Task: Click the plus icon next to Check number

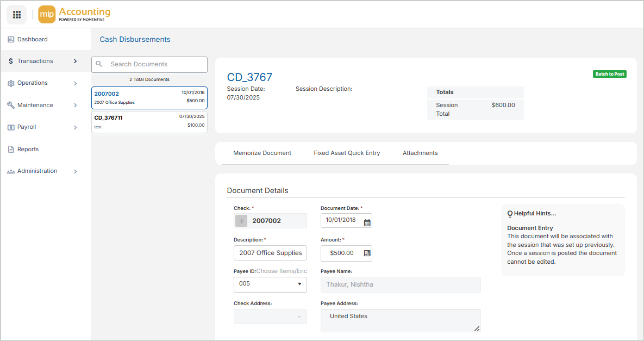Action: (x=242, y=221)
